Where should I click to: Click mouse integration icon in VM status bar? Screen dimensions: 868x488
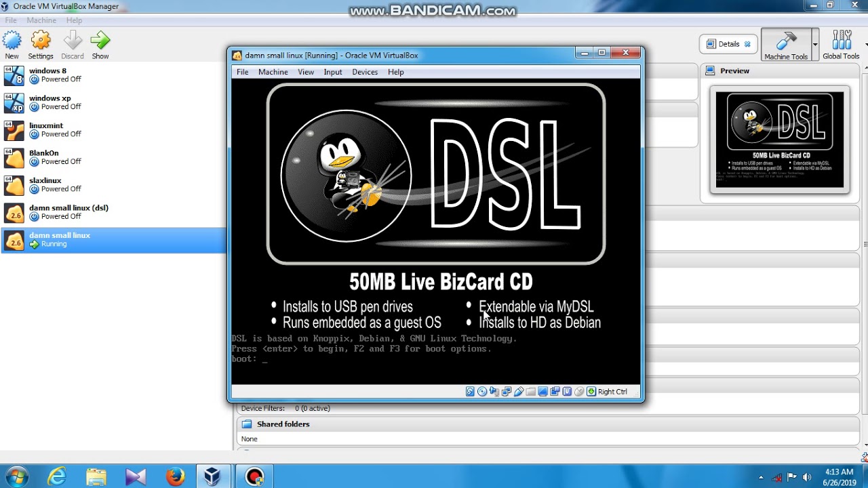click(x=579, y=392)
